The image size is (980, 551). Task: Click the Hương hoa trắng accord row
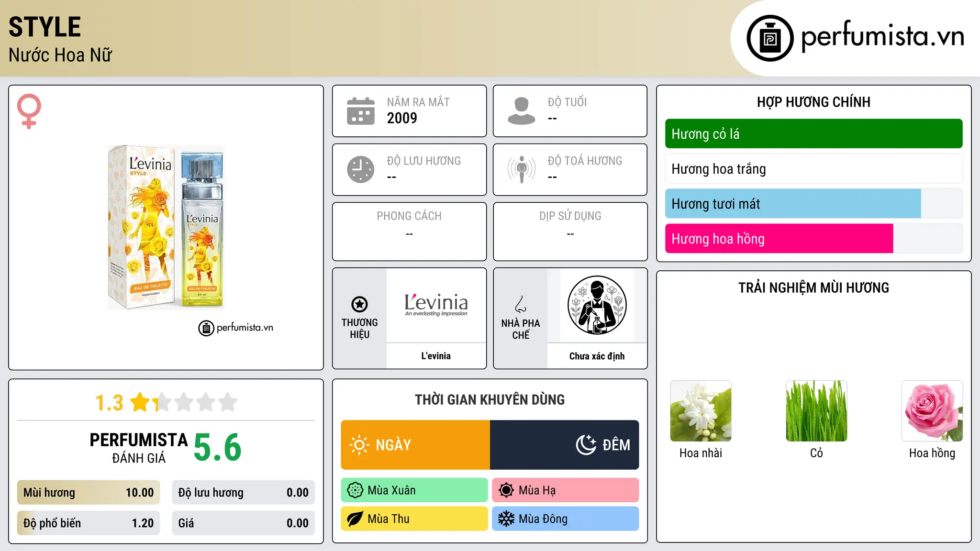coord(814,169)
